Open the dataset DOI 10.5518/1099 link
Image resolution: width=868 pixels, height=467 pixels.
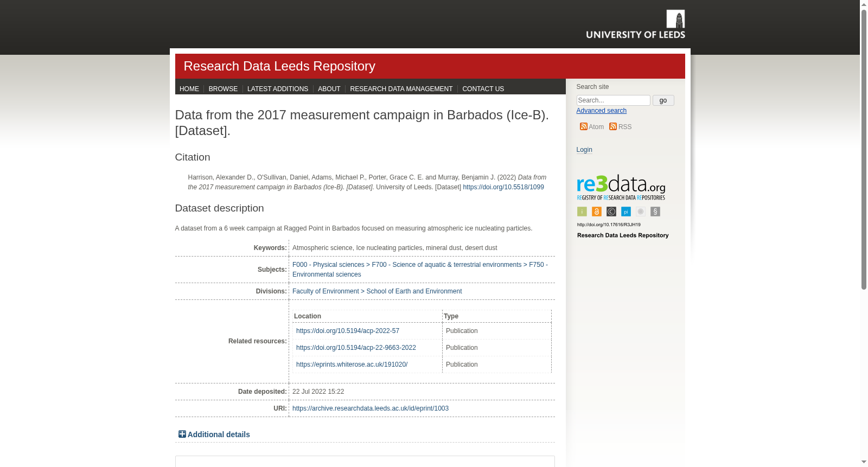[x=503, y=187]
